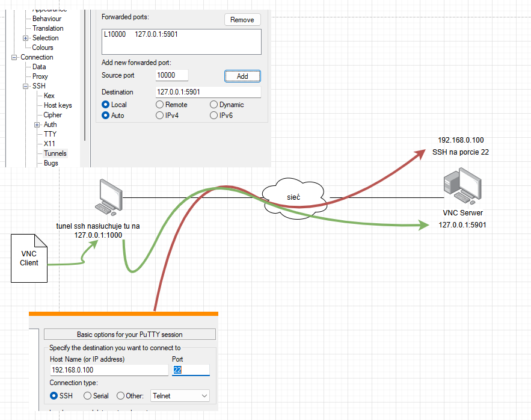The height and width of the screenshot is (420, 531).
Task: Click the VNC Client document icon
Action: [29, 258]
